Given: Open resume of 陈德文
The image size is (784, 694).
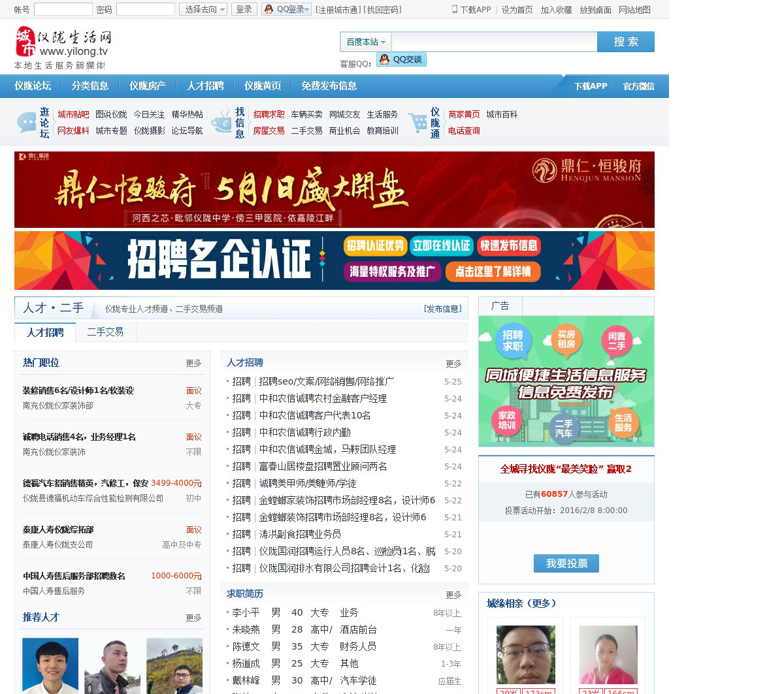Looking at the screenshot, I should pyautogui.click(x=246, y=646).
